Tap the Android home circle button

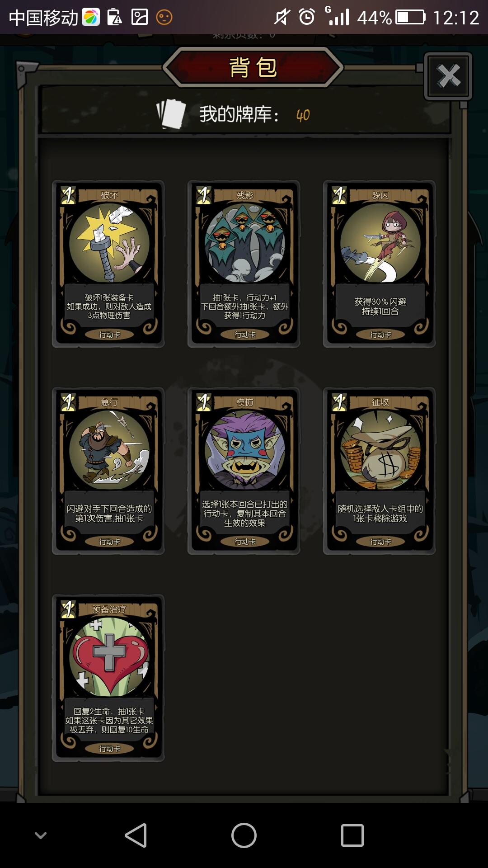pos(244,835)
